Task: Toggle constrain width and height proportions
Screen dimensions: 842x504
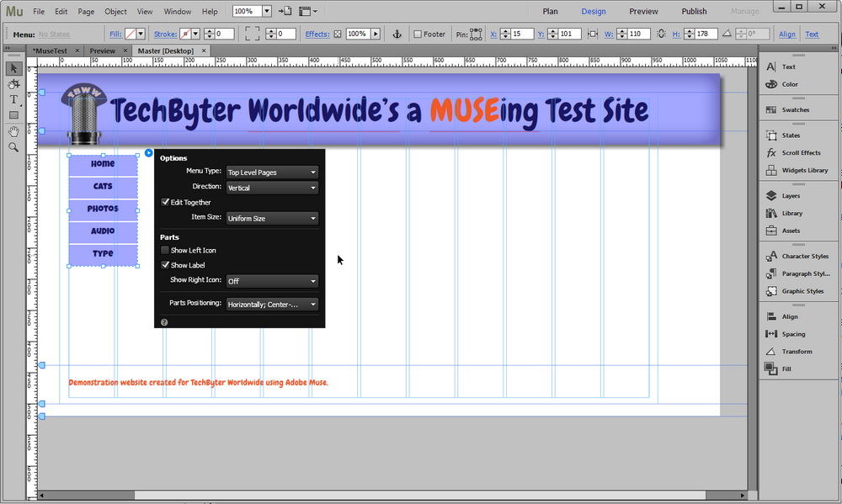Action: 661,34
